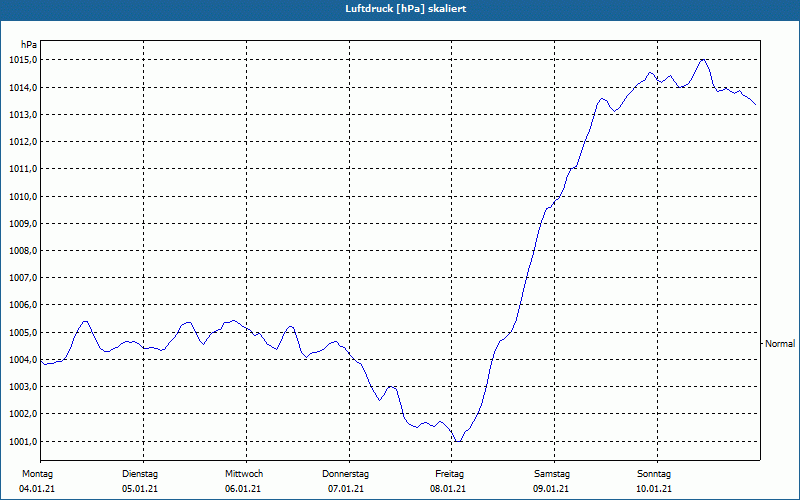The image size is (800, 500).
Task: Click the 1005,0 axis value
Action: point(23,333)
